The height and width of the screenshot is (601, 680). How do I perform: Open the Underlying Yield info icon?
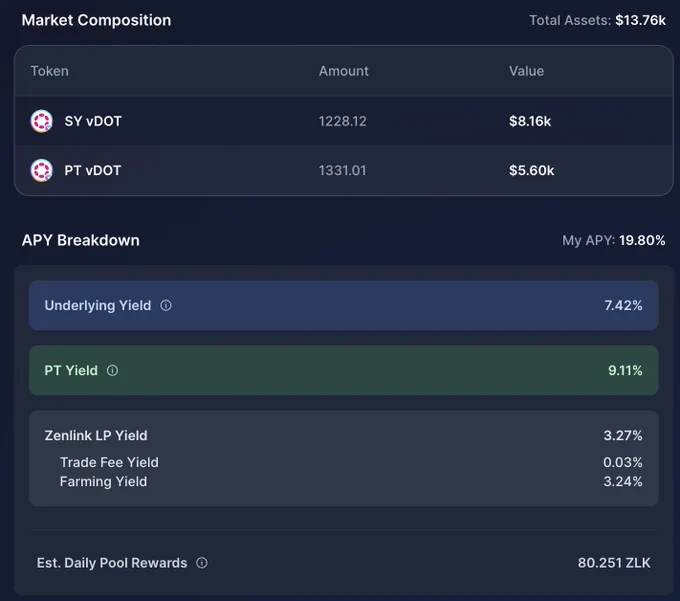point(166,305)
